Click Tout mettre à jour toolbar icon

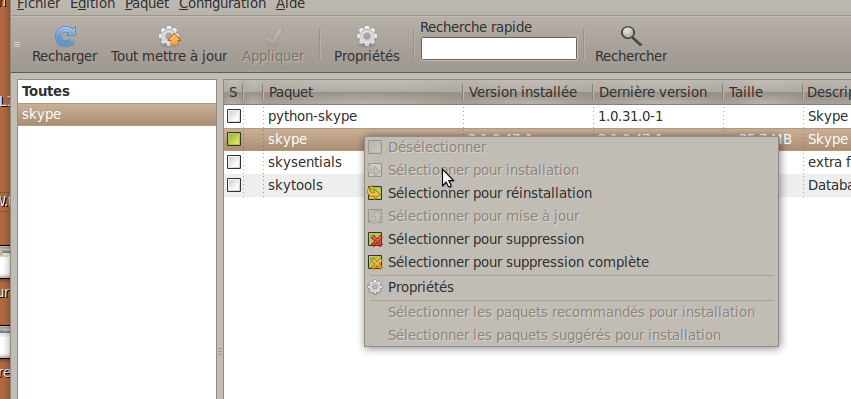(x=169, y=37)
